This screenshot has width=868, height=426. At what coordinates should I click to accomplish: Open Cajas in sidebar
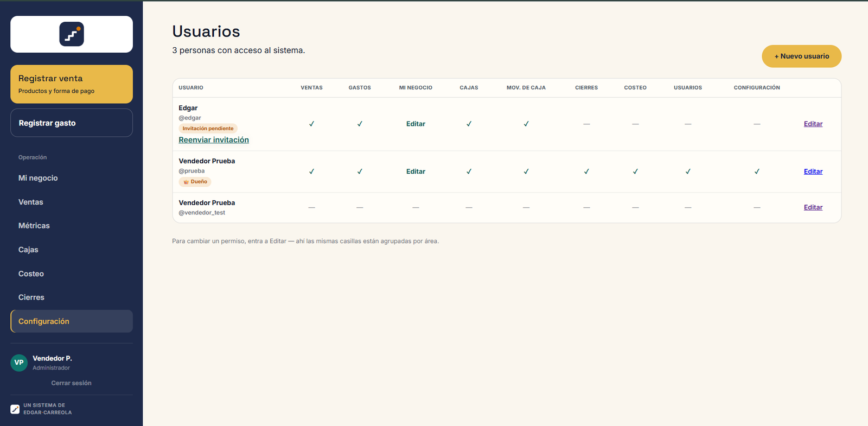[x=72, y=250]
